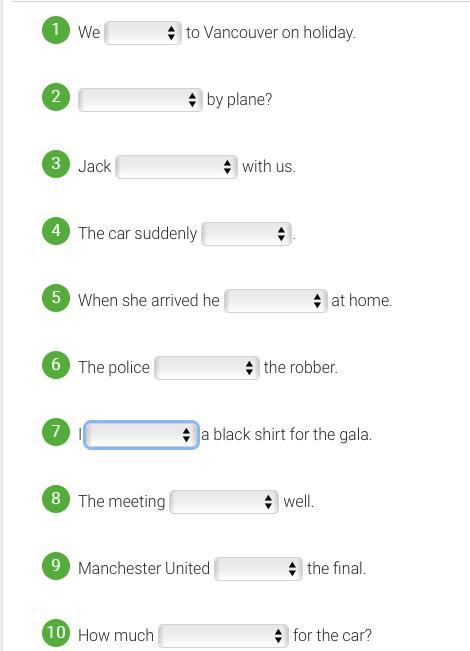Click the green number 8 badge
The height and width of the screenshot is (651, 470).
pyautogui.click(x=56, y=499)
